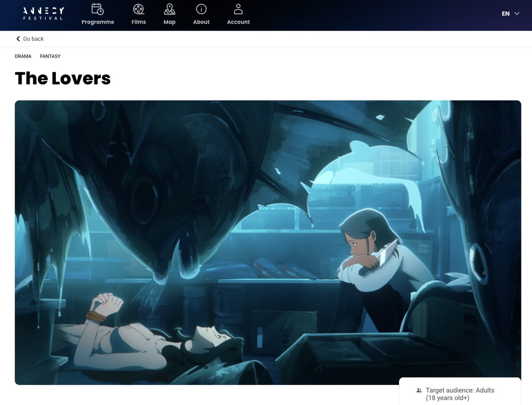Click the target audience people icon

click(x=419, y=390)
